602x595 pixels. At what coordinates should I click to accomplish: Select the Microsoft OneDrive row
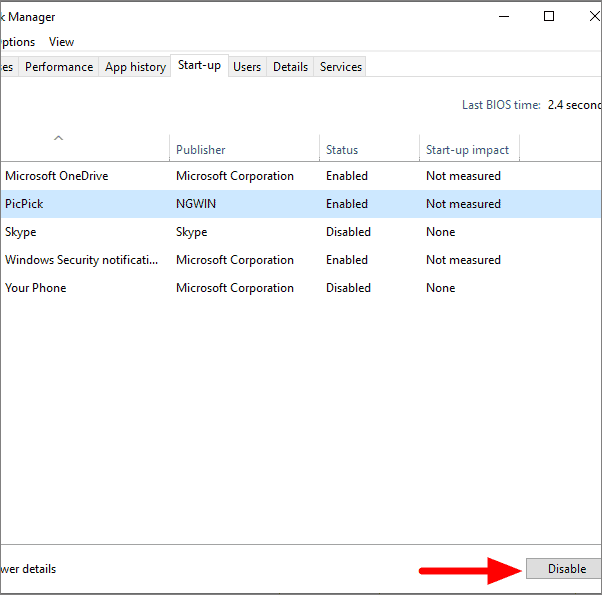301,176
